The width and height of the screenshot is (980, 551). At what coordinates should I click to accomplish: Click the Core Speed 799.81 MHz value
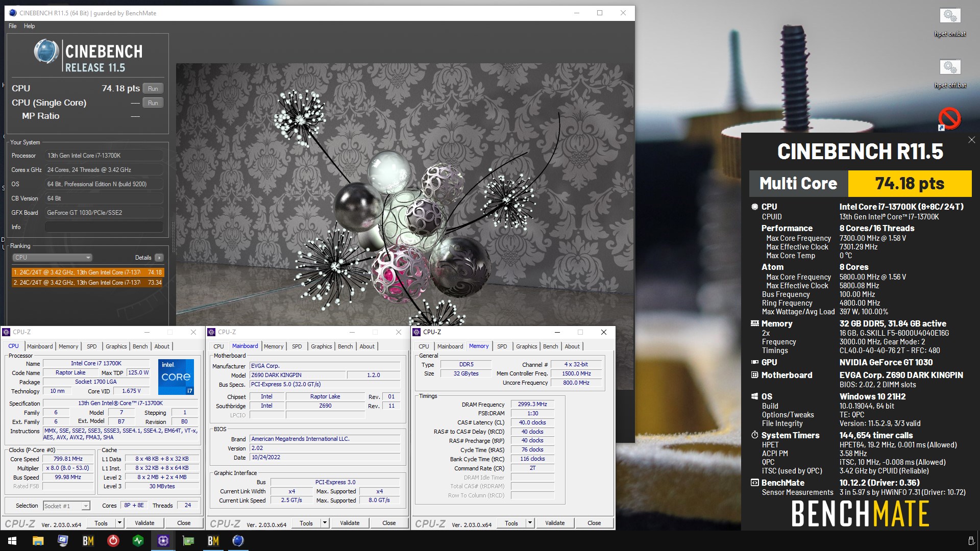click(x=68, y=459)
